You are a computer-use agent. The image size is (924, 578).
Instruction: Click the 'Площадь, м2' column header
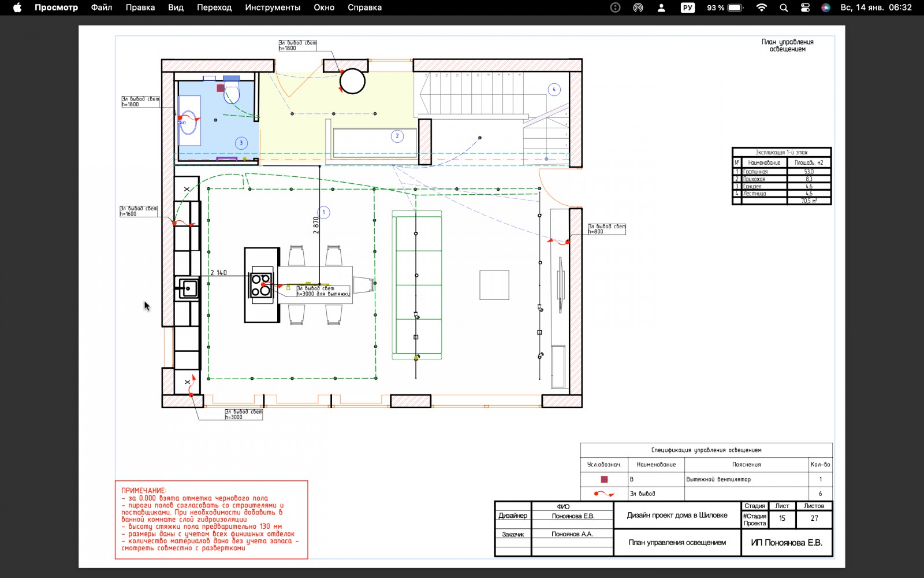(808, 162)
